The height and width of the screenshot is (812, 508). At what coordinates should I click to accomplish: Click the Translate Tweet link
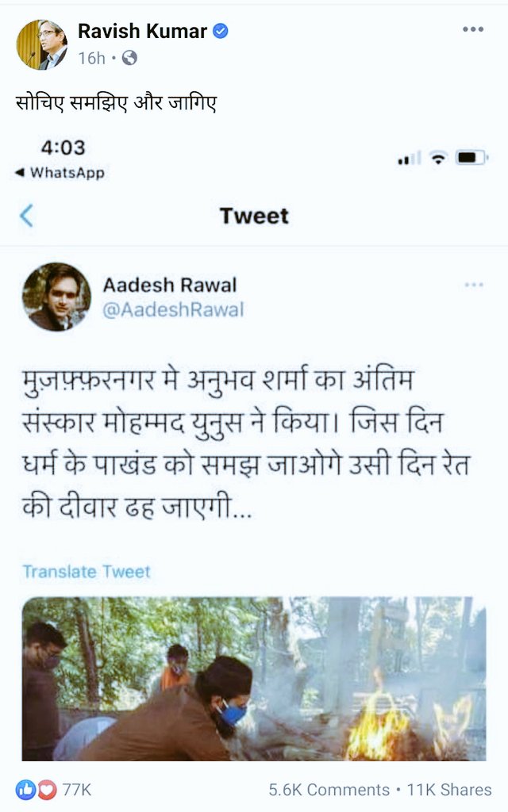[x=86, y=572]
